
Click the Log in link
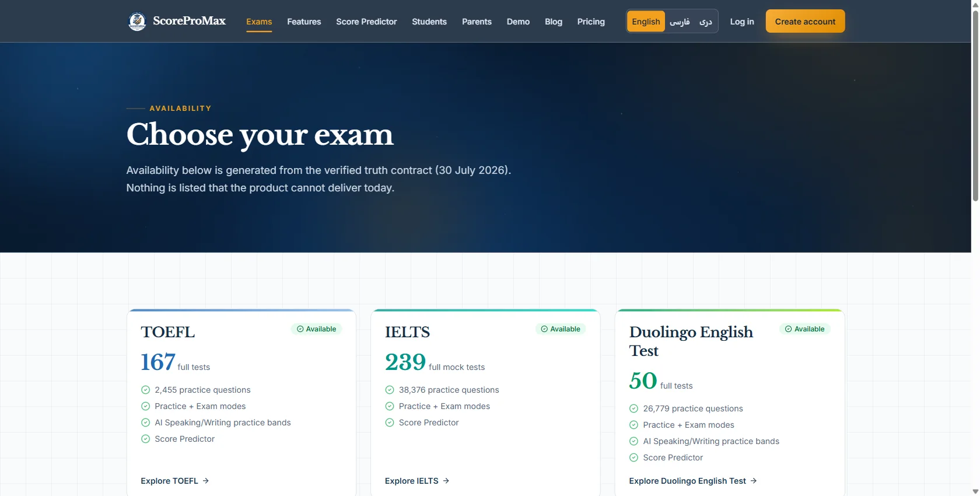742,22
